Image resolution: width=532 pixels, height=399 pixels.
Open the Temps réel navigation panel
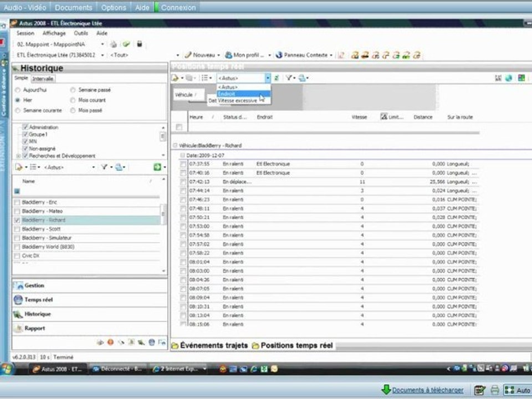(x=90, y=300)
